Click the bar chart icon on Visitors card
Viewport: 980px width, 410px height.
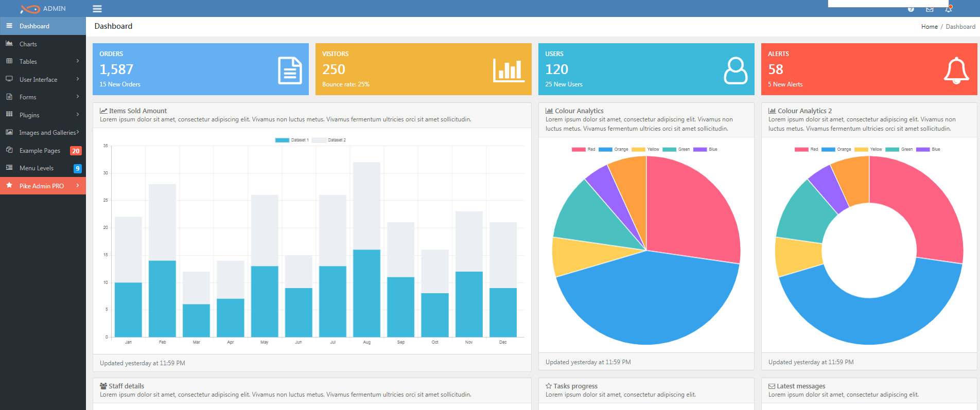509,70
